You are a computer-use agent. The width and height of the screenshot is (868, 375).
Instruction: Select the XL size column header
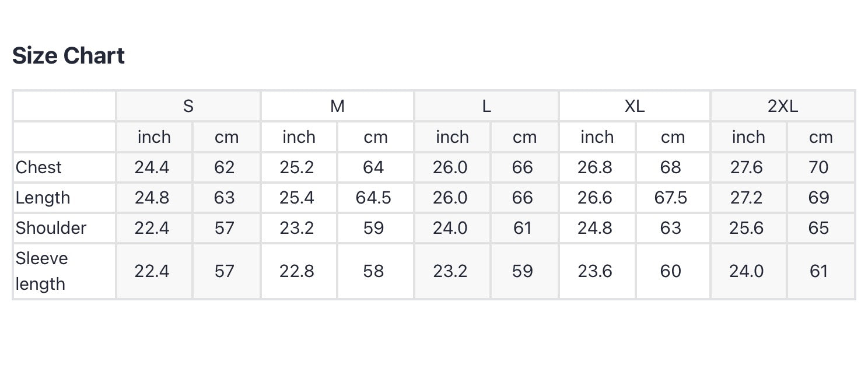634,106
